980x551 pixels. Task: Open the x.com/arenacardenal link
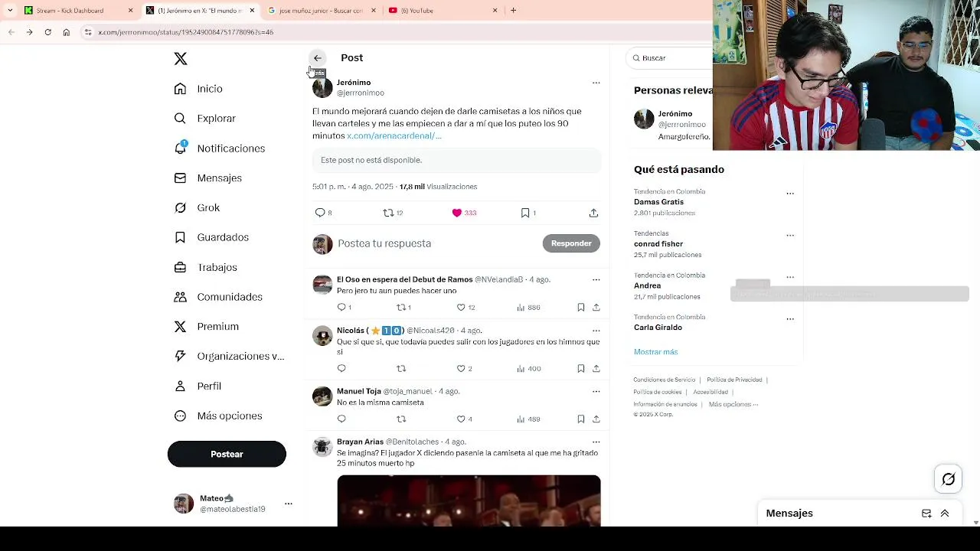coord(394,135)
